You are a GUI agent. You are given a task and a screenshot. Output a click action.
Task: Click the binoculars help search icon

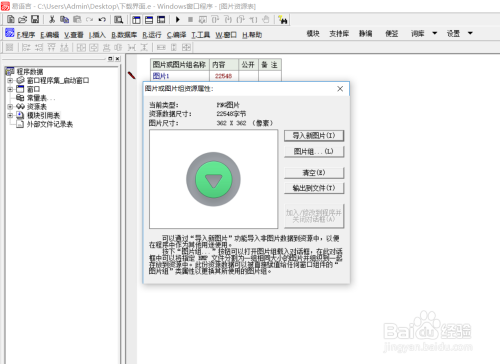[x=283, y=20]
